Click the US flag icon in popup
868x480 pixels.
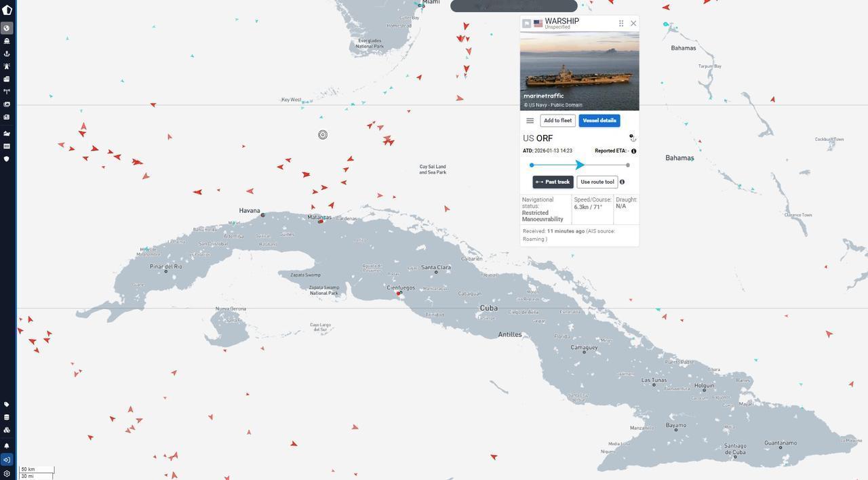pos(538,23)
